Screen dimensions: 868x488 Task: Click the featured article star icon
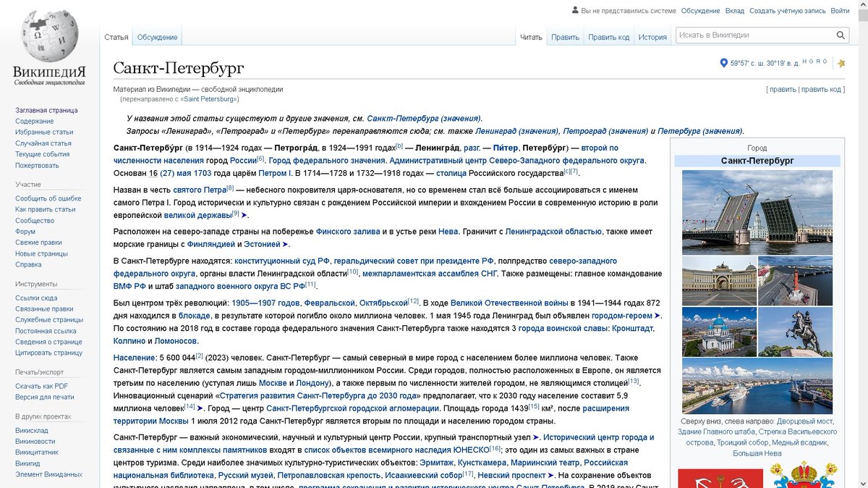841,64
